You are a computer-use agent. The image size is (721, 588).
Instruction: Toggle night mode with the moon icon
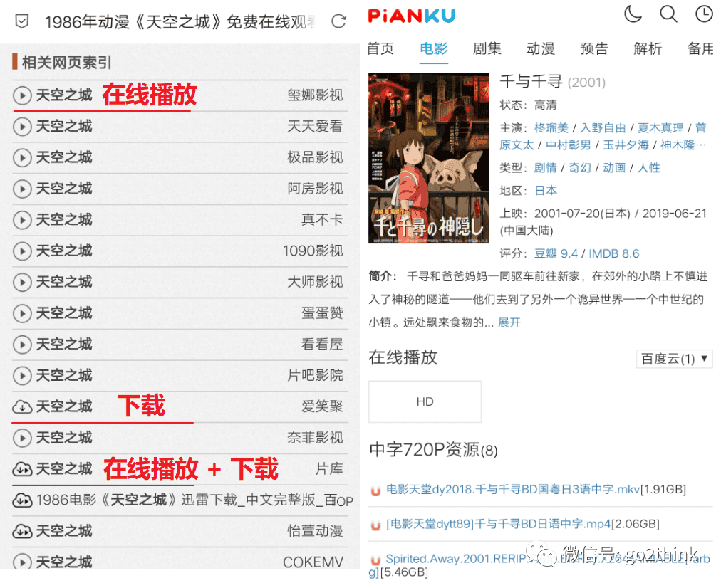(633, 14)
